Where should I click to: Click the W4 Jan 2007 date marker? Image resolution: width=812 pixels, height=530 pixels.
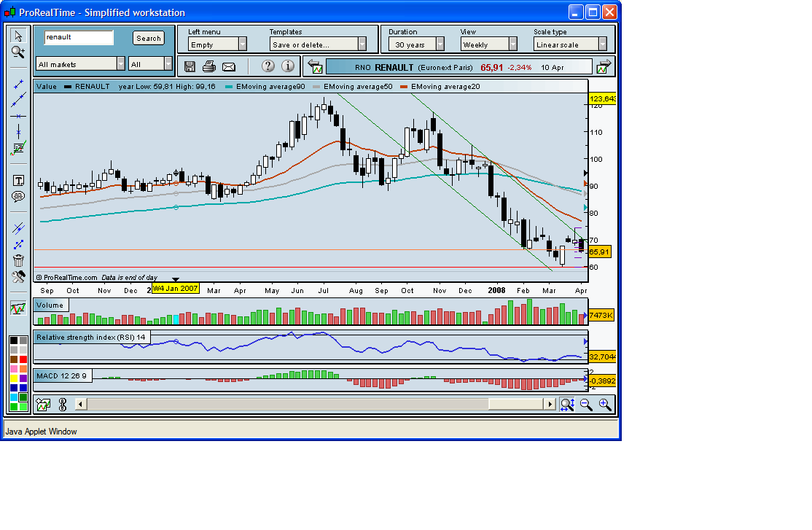[176, 288]
